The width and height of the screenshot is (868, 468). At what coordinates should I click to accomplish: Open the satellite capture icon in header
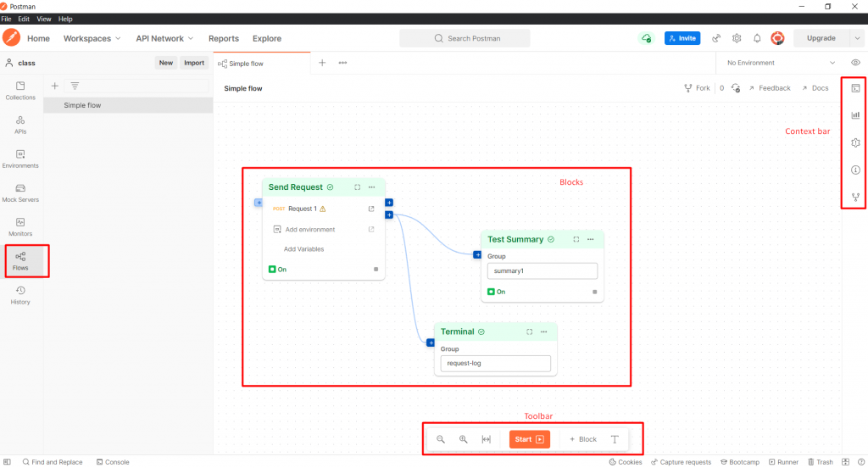point(716,38)
